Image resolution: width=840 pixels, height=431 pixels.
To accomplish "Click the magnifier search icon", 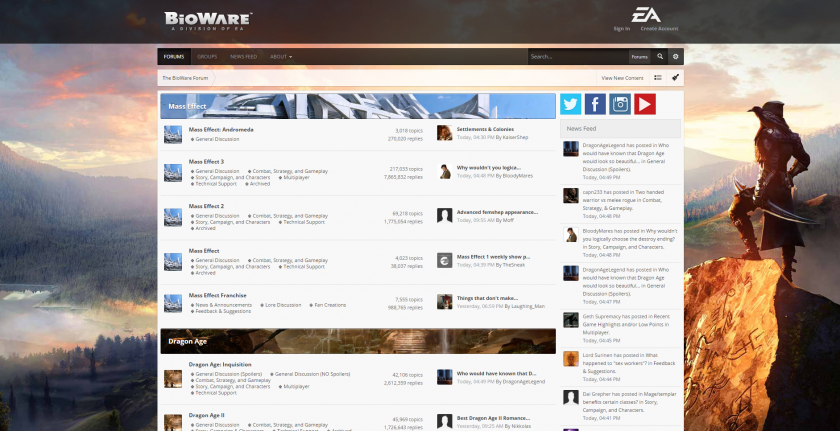I will [x=660, y=57].
